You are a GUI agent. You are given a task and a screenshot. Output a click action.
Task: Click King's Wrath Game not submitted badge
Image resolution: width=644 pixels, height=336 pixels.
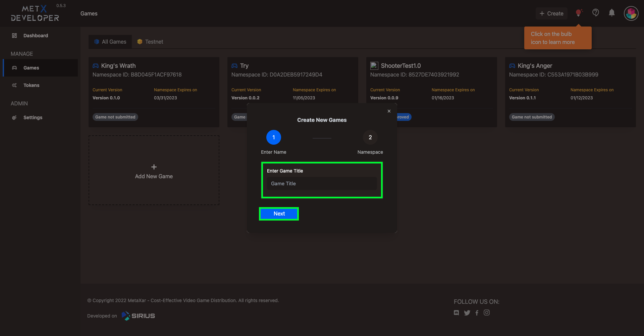[x=115, y=117]
